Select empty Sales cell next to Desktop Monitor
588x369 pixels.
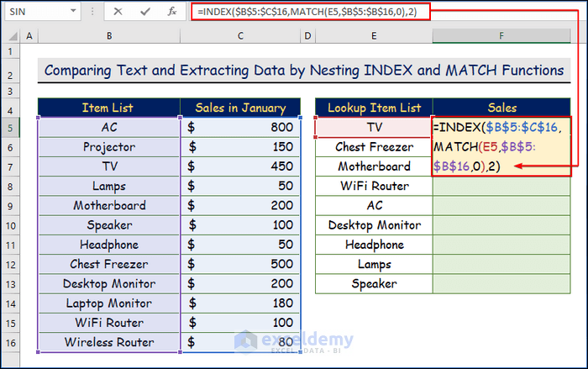tap(501, 225)
